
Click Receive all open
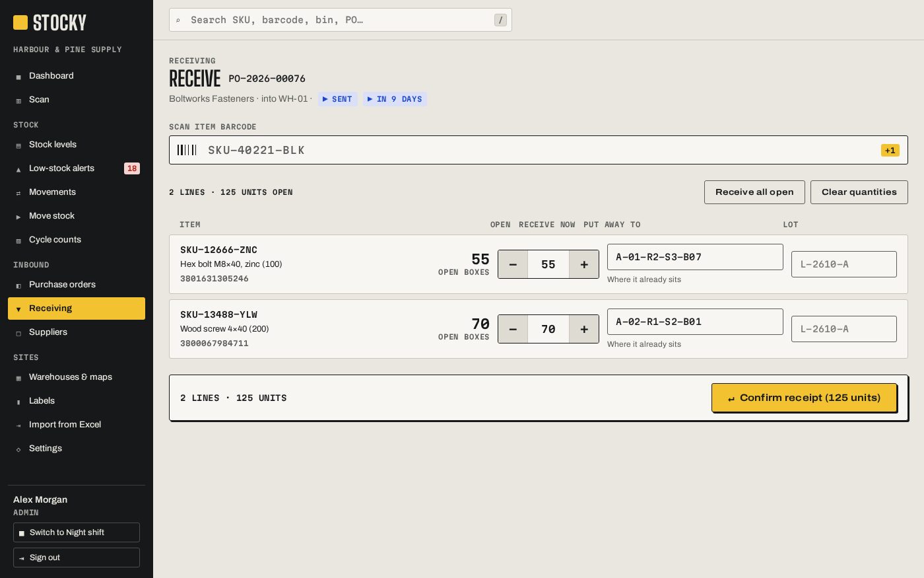click(x=754, y=192)
